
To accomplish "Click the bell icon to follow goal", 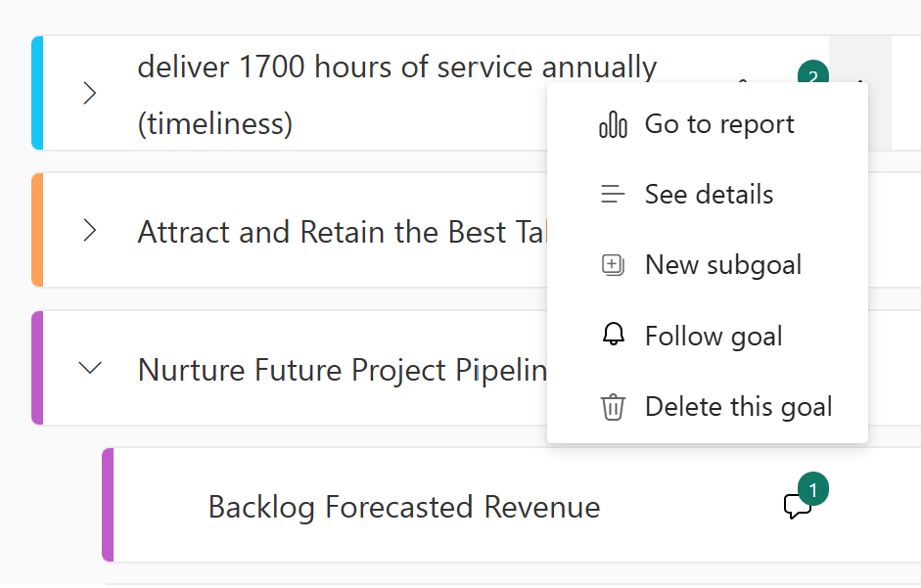I will click(613, 336).
